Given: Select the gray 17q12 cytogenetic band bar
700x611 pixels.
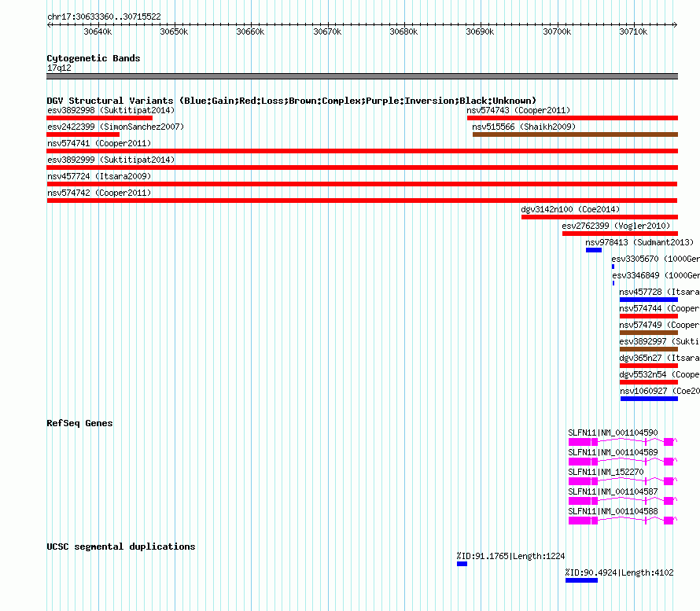Looking at the screenshot, I should point(362,76).
